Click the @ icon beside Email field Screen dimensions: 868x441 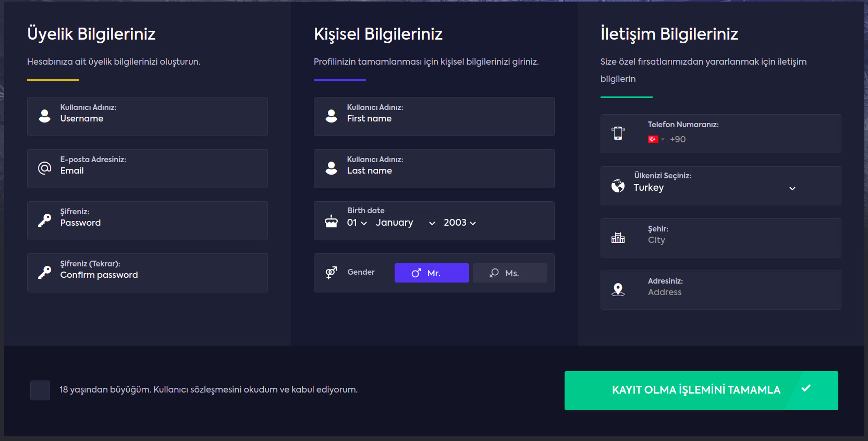click(x=45, y=168)
